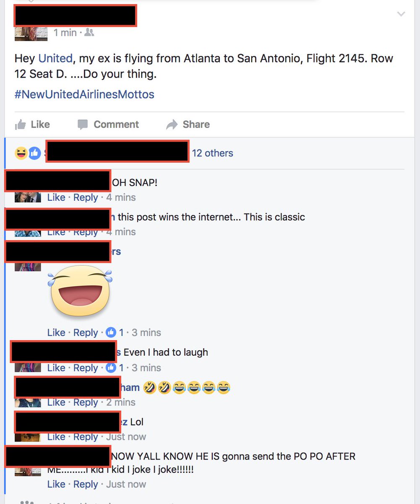The width and height of the screenshot is (420, 504).
Task: Open the post options chevron at top right
Action: click(x=401, y=14)
